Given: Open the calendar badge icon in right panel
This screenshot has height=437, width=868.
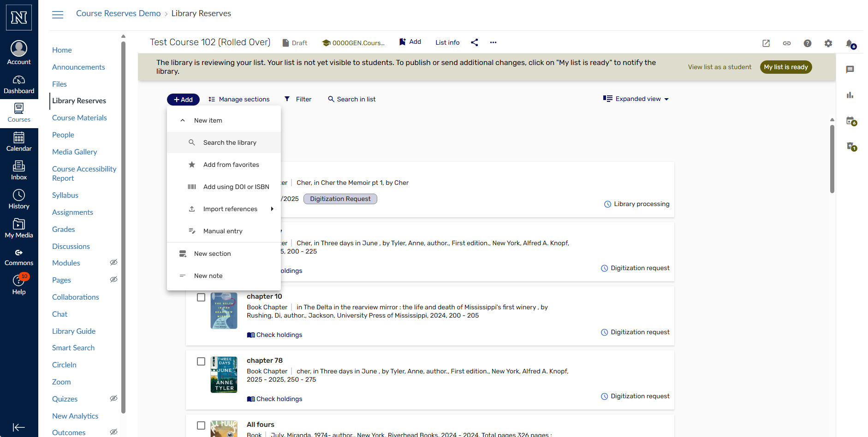Looking at the screenshot, I should (851, 121).
